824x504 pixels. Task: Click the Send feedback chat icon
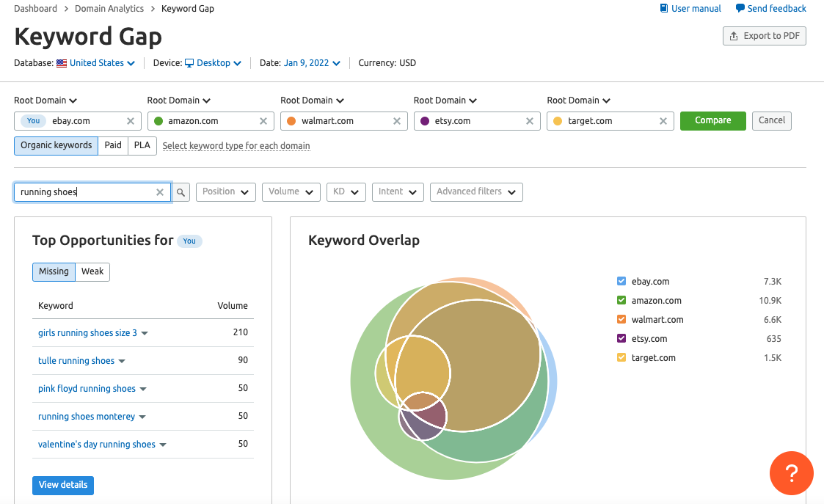pos(740,9)
